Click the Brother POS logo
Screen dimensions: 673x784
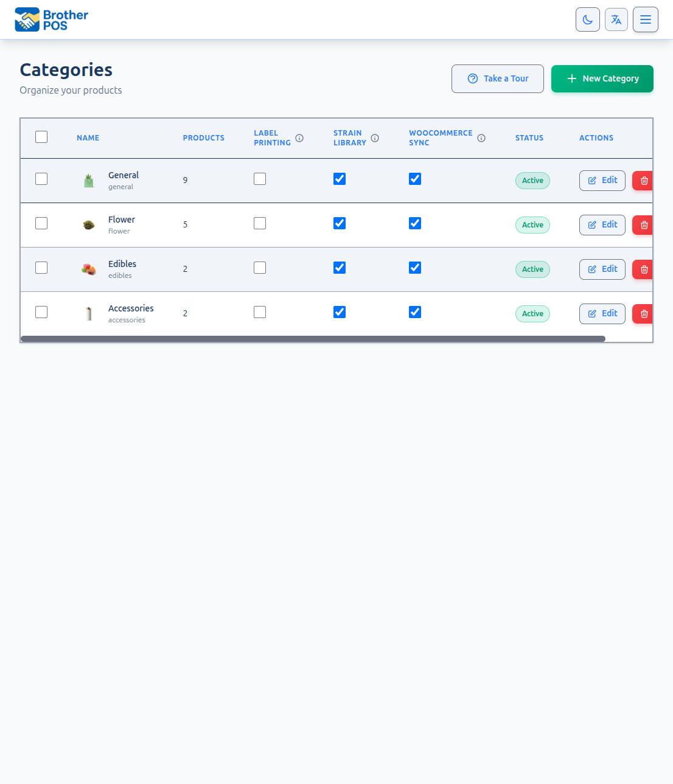tap(51, 19)
